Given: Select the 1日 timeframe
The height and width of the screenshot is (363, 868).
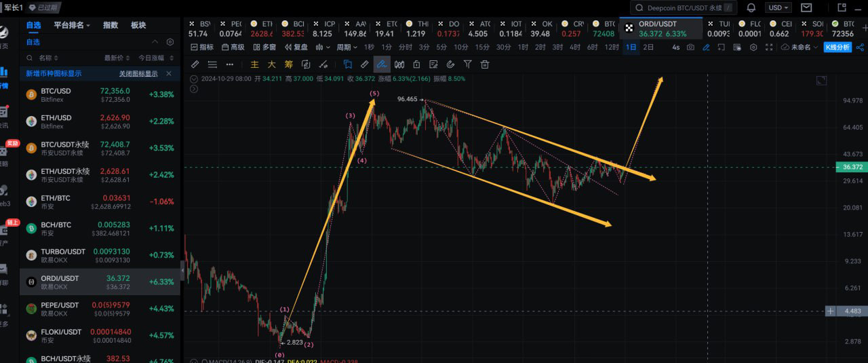Looking at the screenshot, I should tap(631, 47).
